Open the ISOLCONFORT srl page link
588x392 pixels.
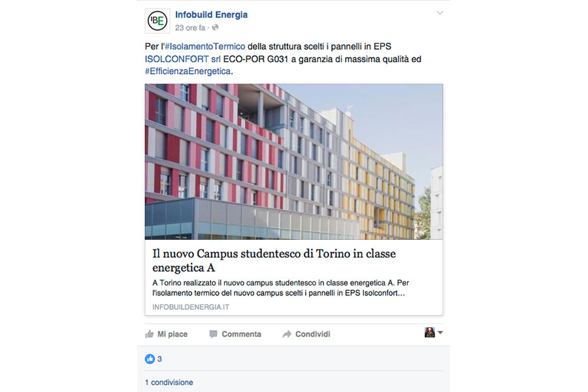click(183, 59)
